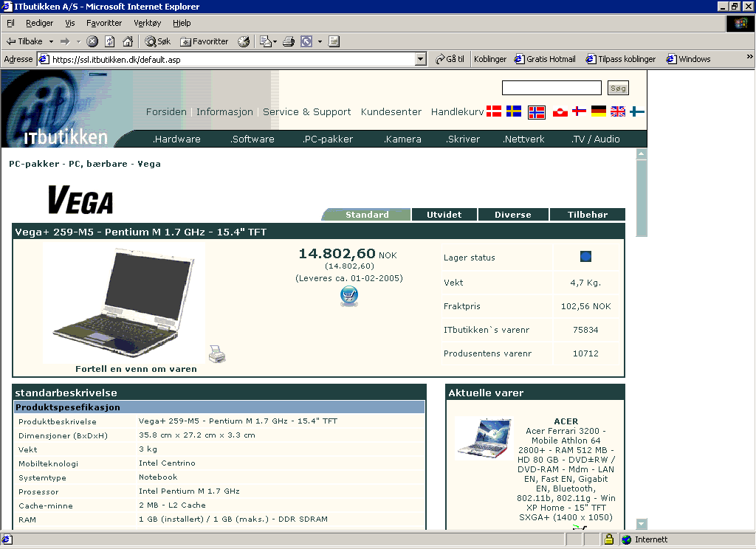Expand the links bar overflow chevron
This screenshot has height=549, width=756.
[x=749, y=56]
